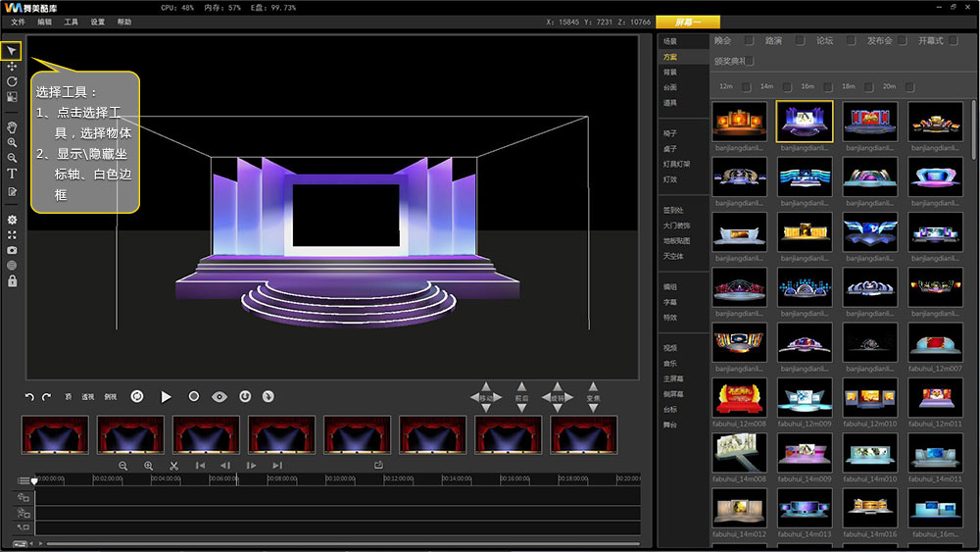The width and height of the screenshot is (980, 552).
Task: Click the Text (T) tool
Action: coord(12,174)
